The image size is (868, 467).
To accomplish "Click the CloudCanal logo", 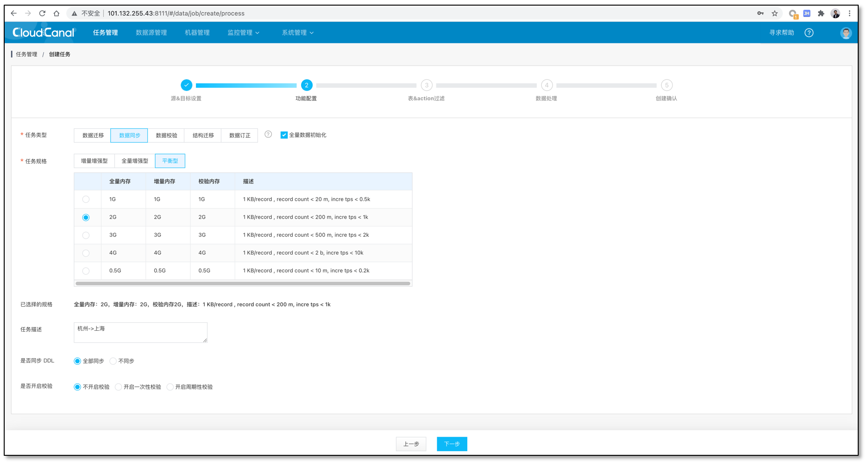I will [43, 32].
